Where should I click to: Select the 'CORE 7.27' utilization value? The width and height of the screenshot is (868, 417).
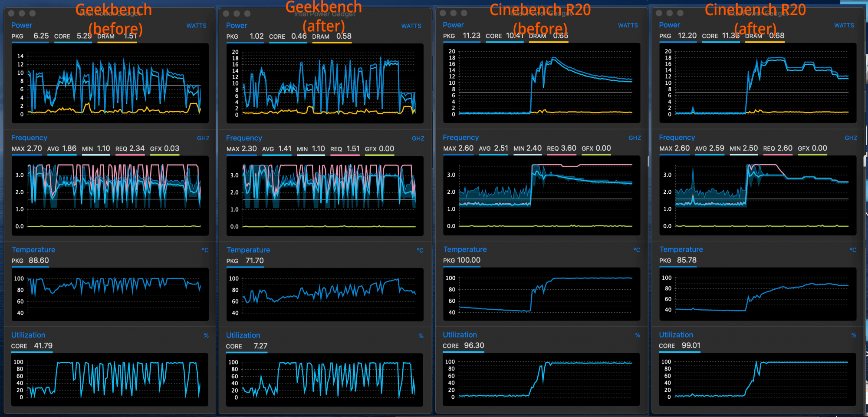pos(247,347)
